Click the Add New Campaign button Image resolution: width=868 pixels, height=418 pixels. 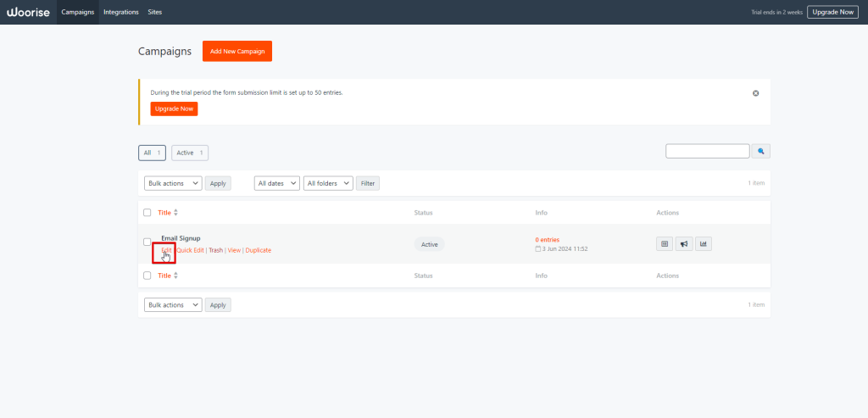[x=237, y=51]
